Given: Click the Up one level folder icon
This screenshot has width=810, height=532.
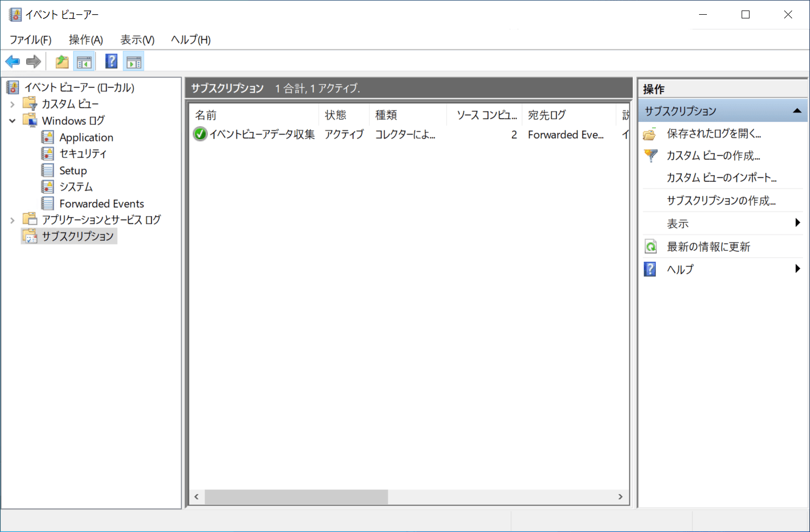Looking at the screenshot, I should point(62,62).
